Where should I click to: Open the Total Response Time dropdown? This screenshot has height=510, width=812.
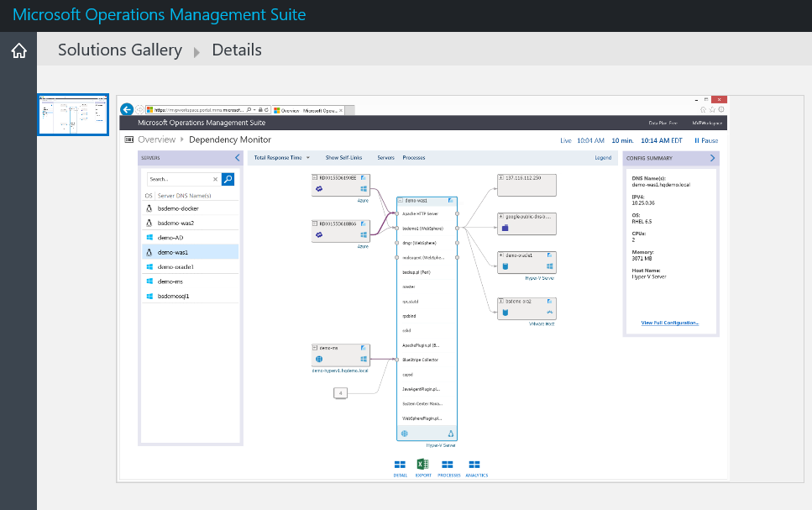[281, 158]
